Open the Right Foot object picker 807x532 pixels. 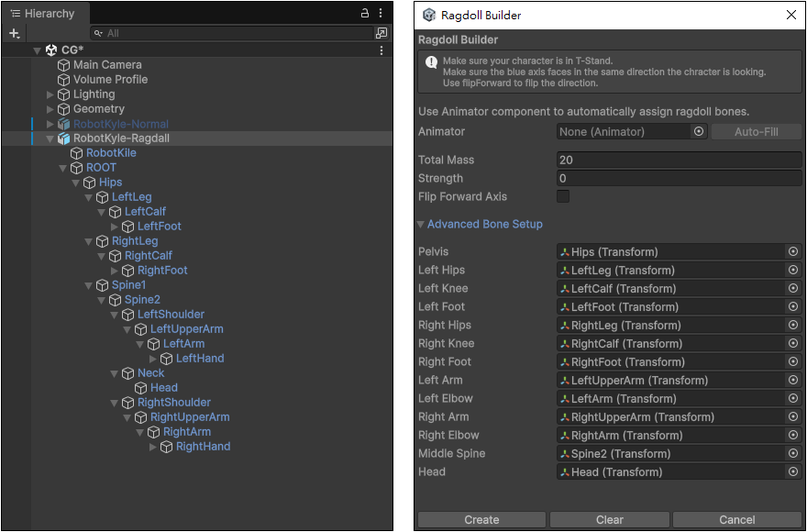[793, 362]
